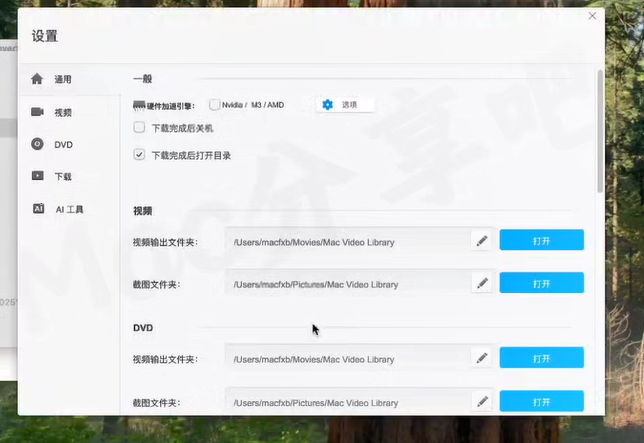
Task: Click pencil icon for 视频 output folder
Action: [x=482, y=241]
